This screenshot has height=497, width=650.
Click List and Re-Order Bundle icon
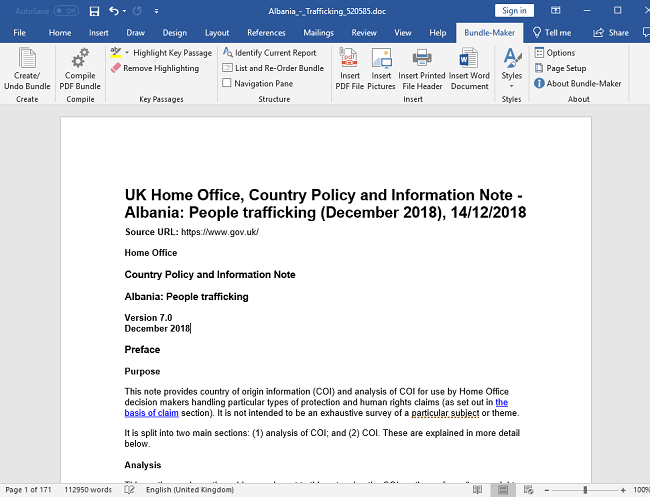(227, 68)
